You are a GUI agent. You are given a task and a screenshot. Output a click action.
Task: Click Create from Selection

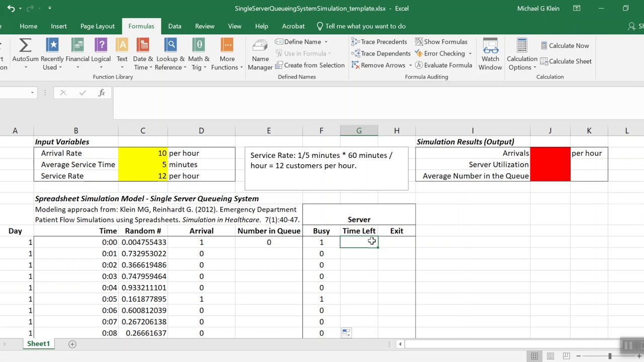point(309,65)
